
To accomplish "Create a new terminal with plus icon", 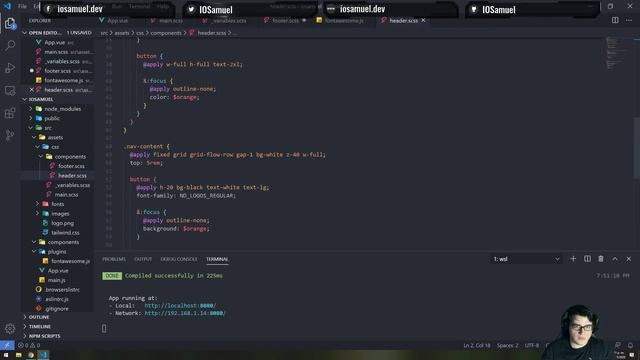I will [573, 259].
